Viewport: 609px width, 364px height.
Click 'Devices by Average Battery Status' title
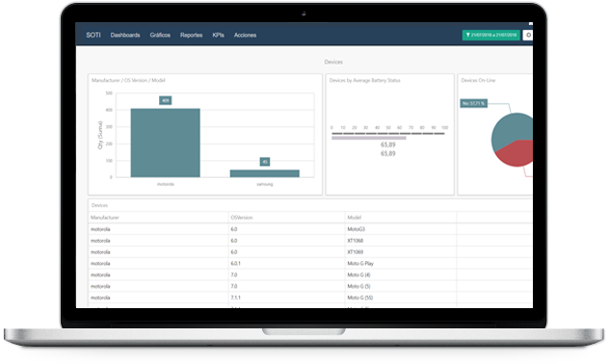point(364,80)
